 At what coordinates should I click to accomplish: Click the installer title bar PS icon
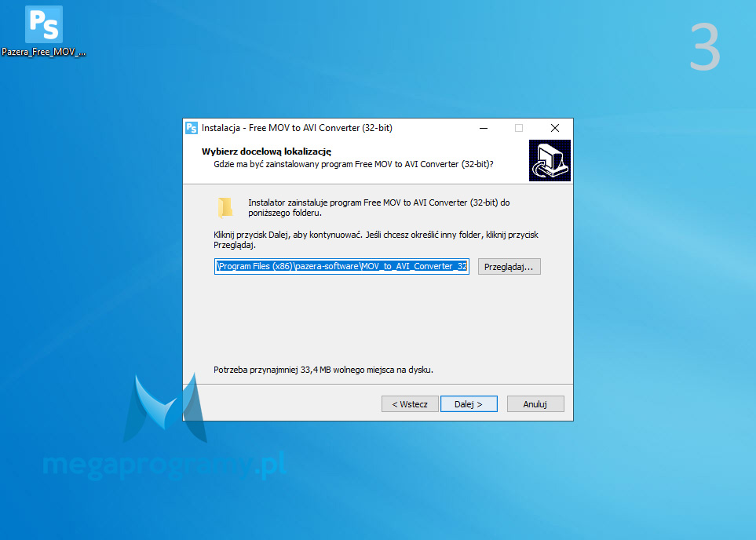pyautogui.click(x=192, y=128)
